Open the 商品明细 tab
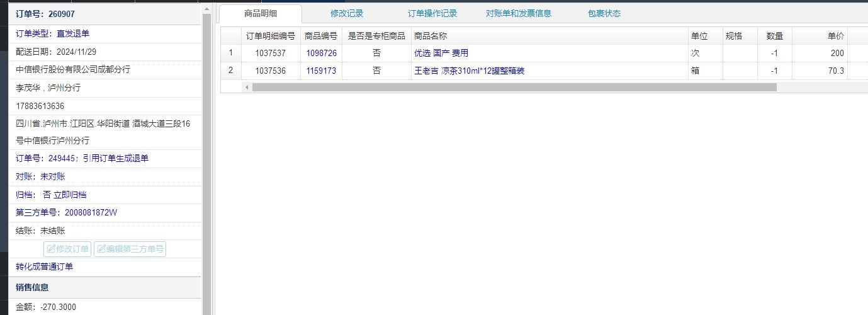Image resolution: width=868 pixels, height=315 pixels. click(261, 13)
